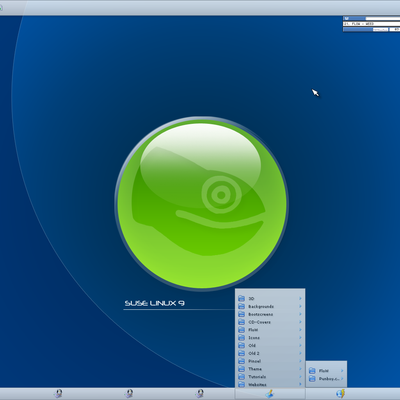The height and width of the screenshot is (400, 400).
Task: Expand the Fluid submenu arrow in the main menu
Action: pyautogui.click(x=300, y=330)
